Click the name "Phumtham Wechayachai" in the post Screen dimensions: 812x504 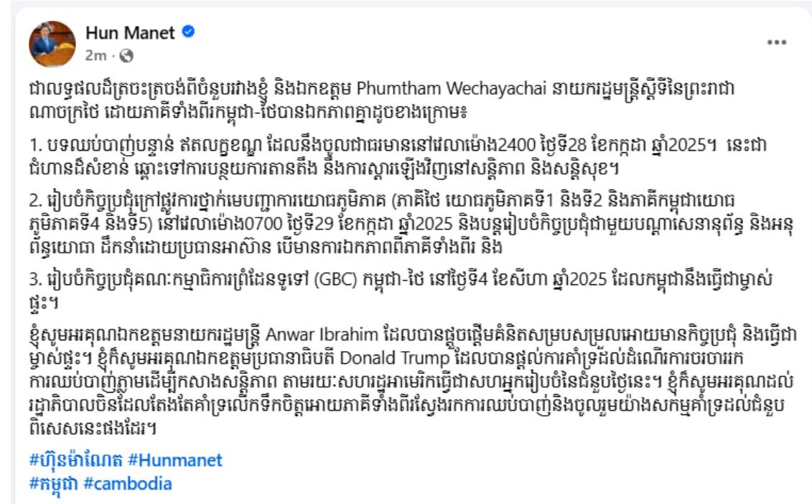(x=452, y=88)
